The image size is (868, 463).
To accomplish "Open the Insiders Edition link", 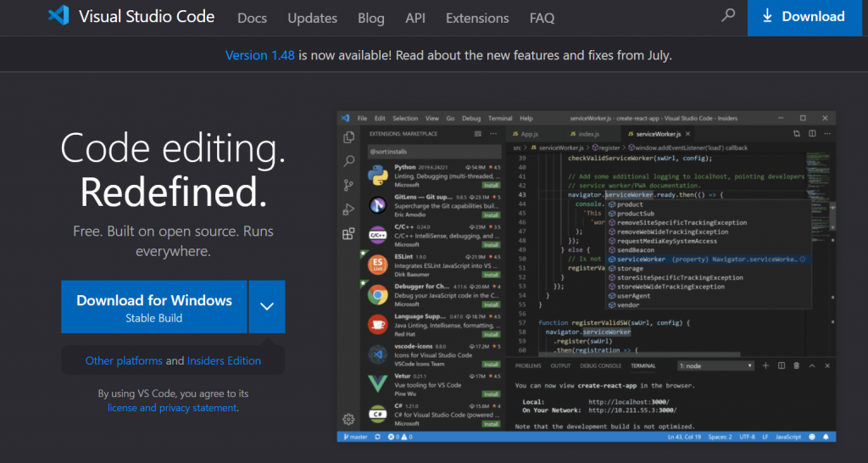I will click(x=224, y=360).
